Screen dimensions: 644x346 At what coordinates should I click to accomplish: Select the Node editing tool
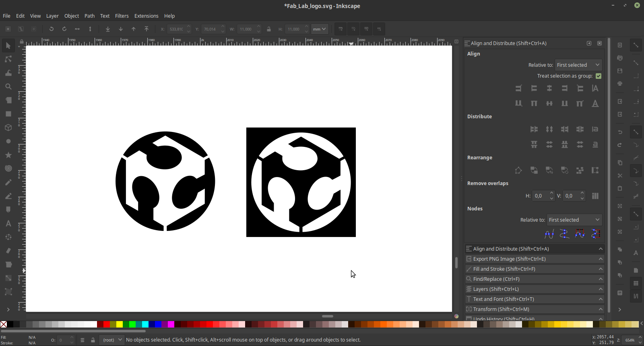coord(8,59)
